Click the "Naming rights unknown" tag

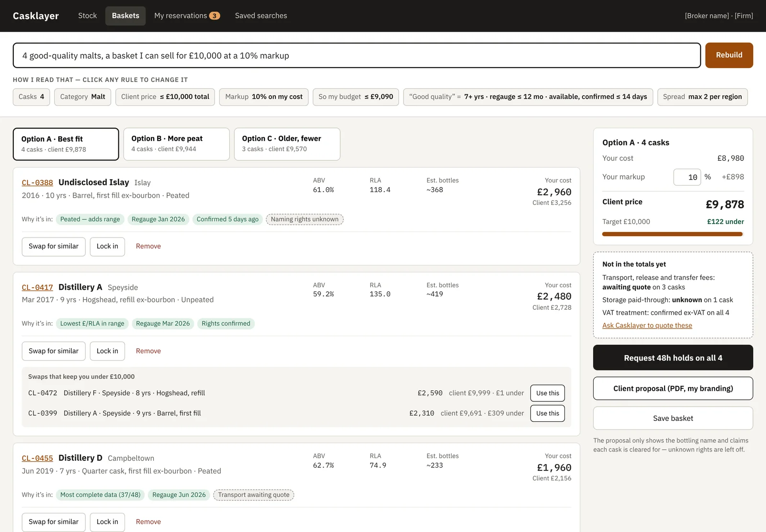304,219
